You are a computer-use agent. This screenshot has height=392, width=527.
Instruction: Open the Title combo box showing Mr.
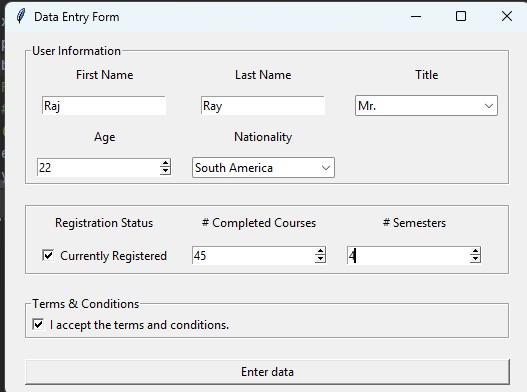[426, 106]
